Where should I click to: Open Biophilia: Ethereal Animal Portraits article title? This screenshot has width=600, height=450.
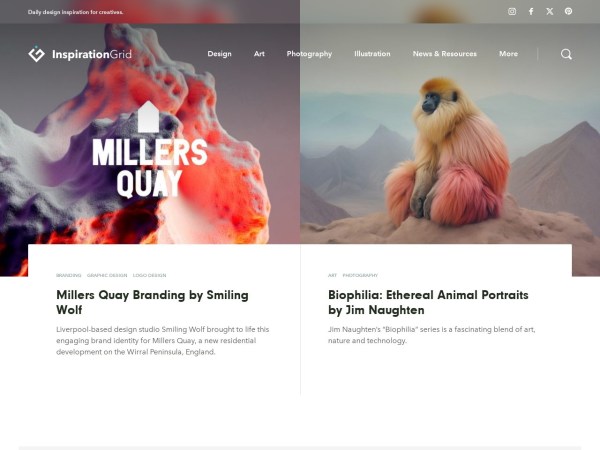[428, 302]
